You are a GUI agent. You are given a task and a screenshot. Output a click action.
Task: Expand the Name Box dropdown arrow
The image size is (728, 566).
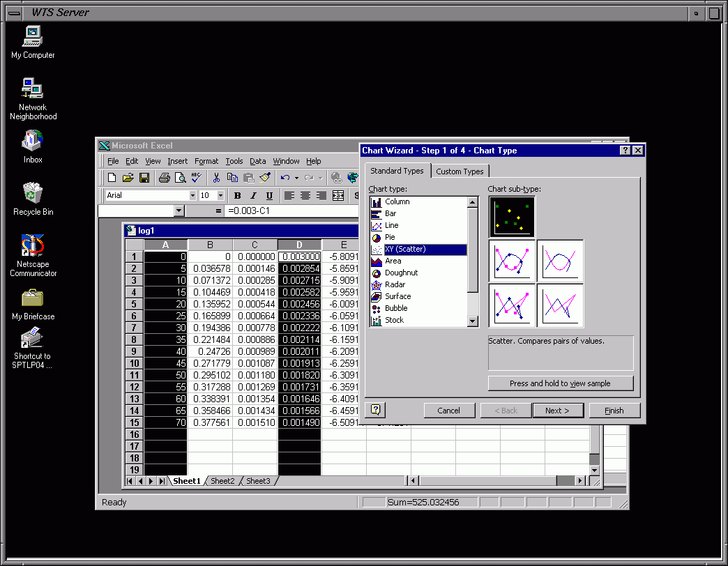tap(179, 211)
